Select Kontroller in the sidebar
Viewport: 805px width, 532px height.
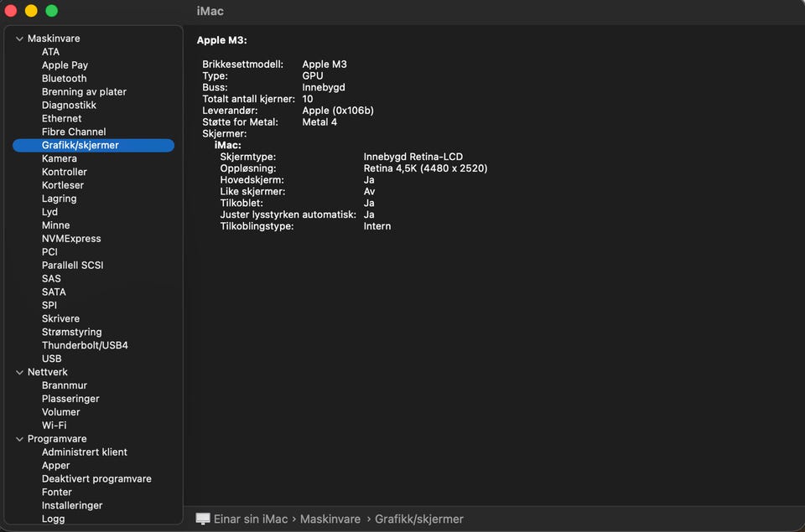tap(65, 172)
